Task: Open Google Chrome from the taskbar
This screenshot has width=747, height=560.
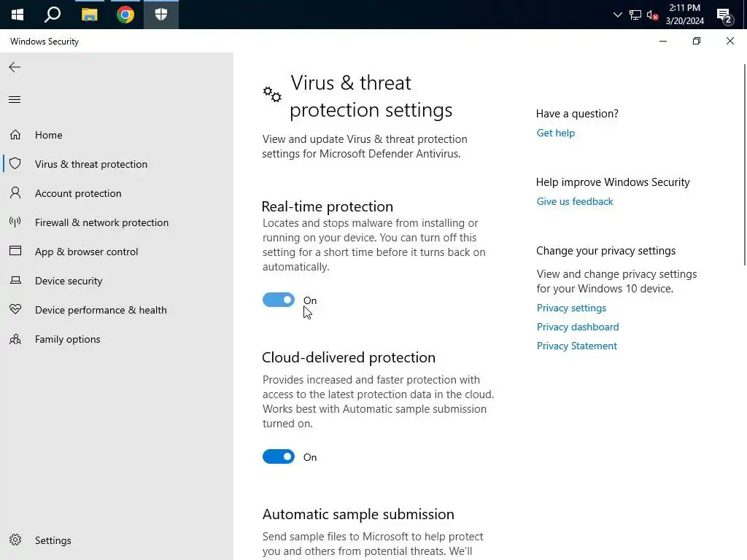Action: (125, 15)
